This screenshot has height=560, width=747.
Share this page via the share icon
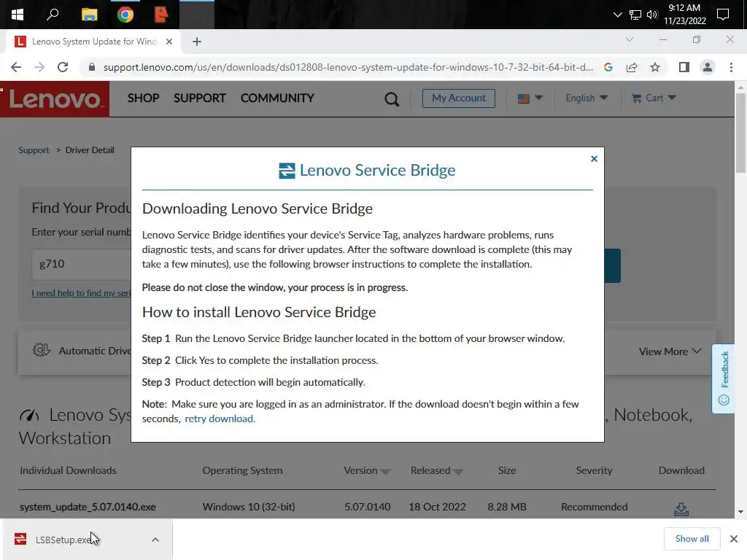pos(632,67)
